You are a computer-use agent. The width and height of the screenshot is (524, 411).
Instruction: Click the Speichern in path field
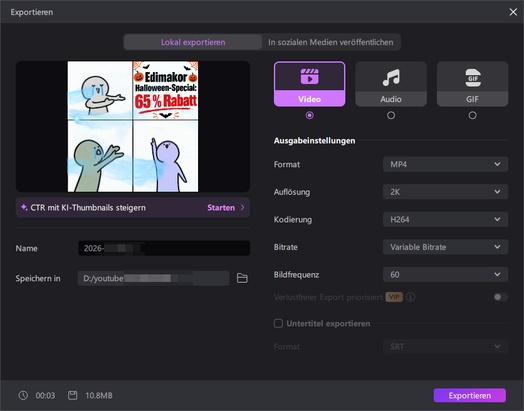[153, 278]
